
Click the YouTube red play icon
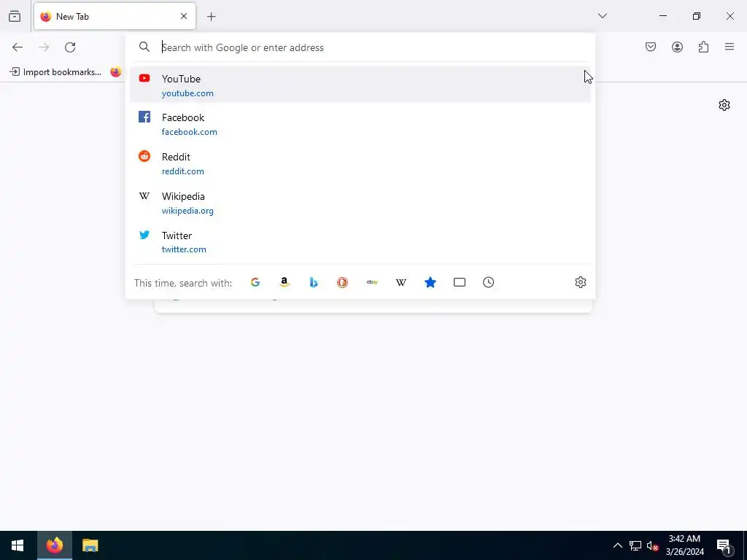pyautogui.click(x=144, y=78)
